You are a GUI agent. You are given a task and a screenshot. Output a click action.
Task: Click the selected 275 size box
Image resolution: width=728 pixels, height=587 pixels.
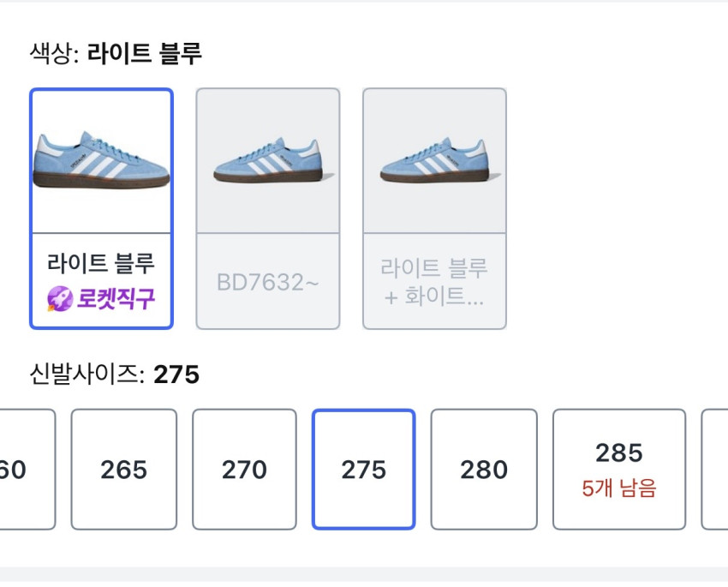pos(363,470)
